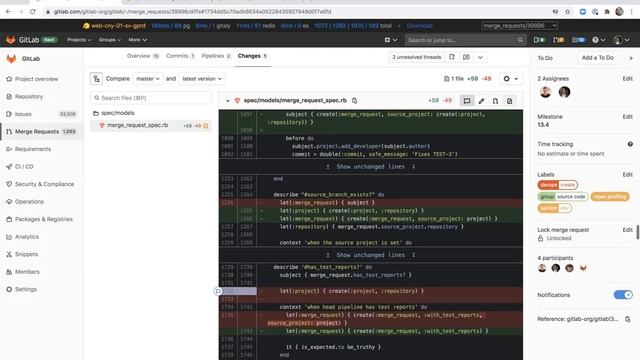Viewport: 640px width, 360px height.
Task: Open the master compare dropdown
Action: pyautogui.click(x=148, y=79)
